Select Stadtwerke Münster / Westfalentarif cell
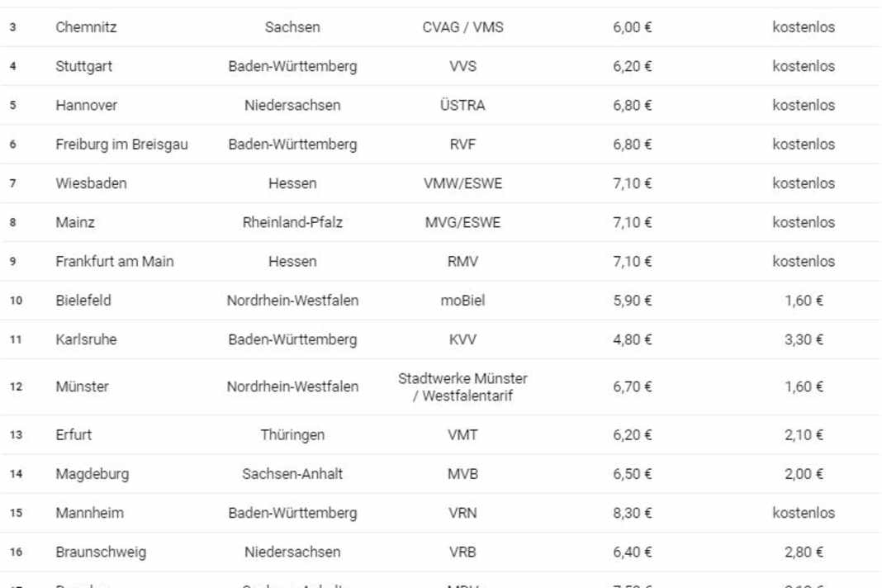The image size is (882, 588). point(462,386)
